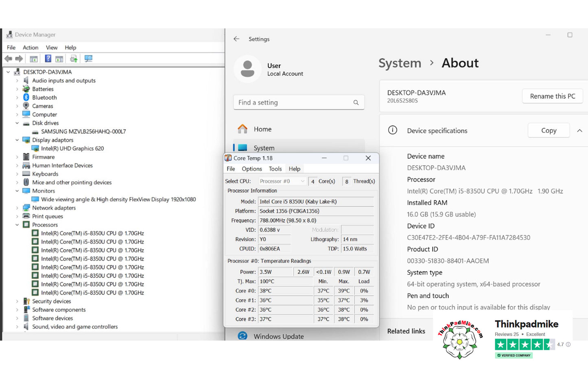Expand the Computer tree node
This screenshot has height=369, width=588.
(17, 115)
